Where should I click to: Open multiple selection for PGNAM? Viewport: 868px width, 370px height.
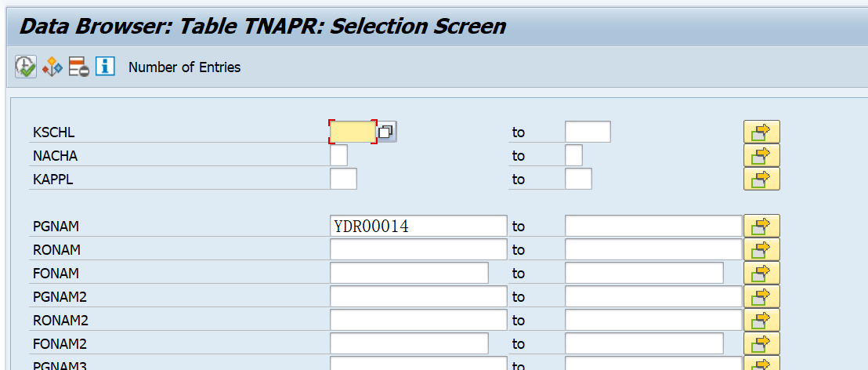761,226
